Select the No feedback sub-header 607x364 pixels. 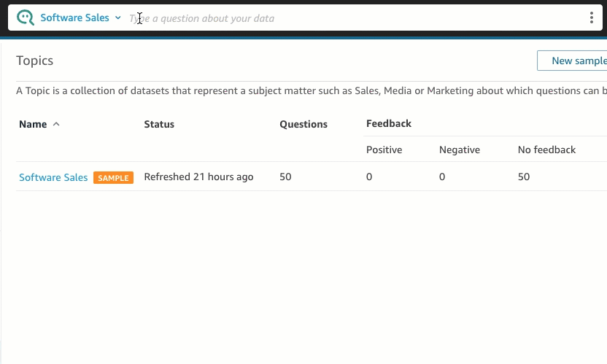(x=546, y=150)
